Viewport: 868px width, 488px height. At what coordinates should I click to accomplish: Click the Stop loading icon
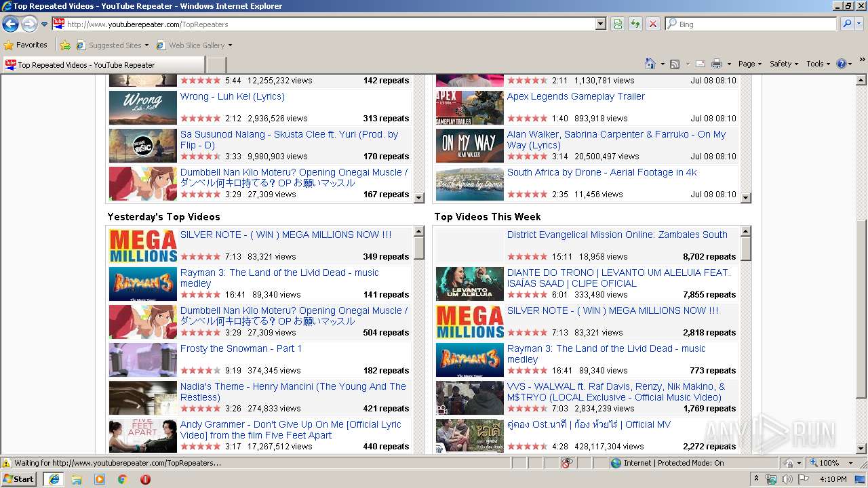point(652,24)
